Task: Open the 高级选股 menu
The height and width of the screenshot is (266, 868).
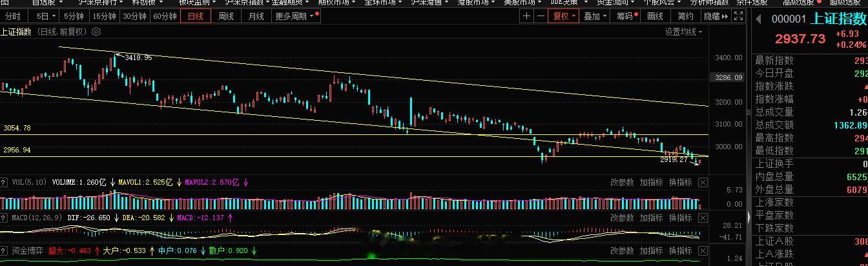Action: [x=798, y=3]
